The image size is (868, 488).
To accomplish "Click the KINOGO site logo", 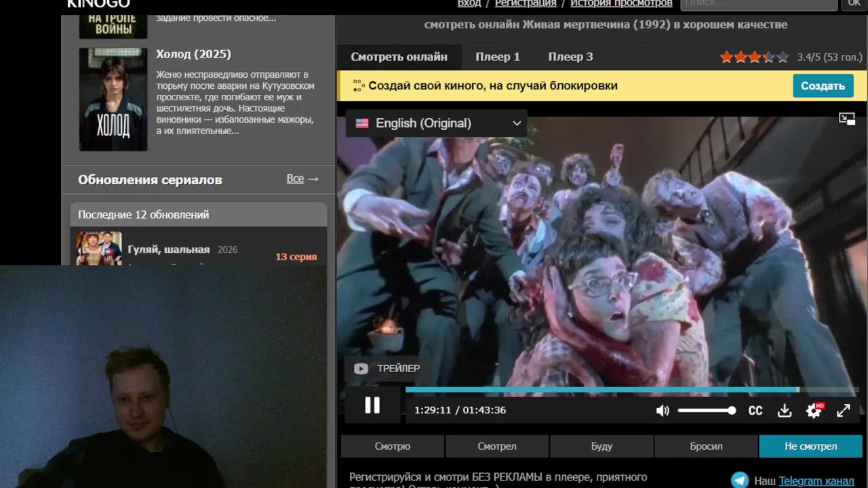I will click(x=98, y=4).
